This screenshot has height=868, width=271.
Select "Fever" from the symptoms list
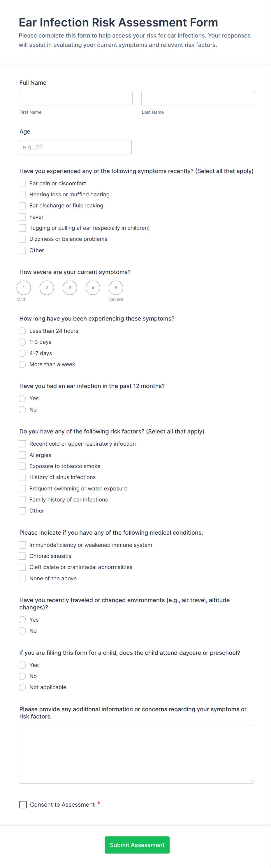point(22,217)
